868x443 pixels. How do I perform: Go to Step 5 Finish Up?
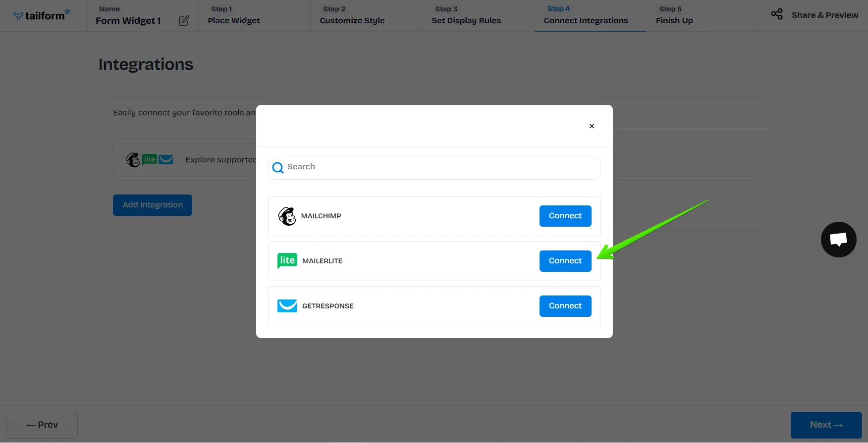[703, 16]
